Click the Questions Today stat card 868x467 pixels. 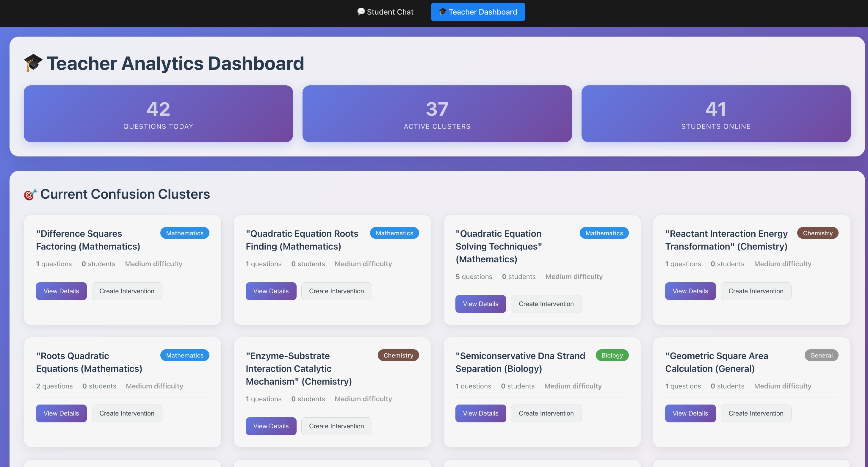158,114
